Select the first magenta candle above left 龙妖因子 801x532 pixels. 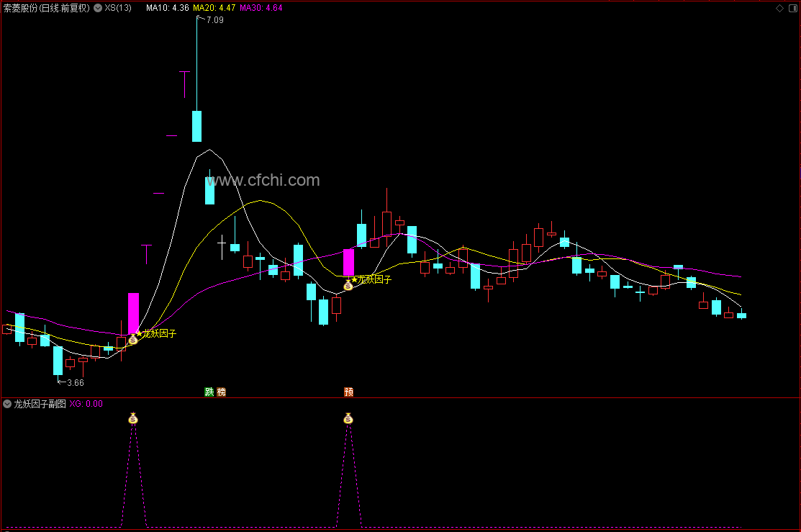click(x=133, y=314)
